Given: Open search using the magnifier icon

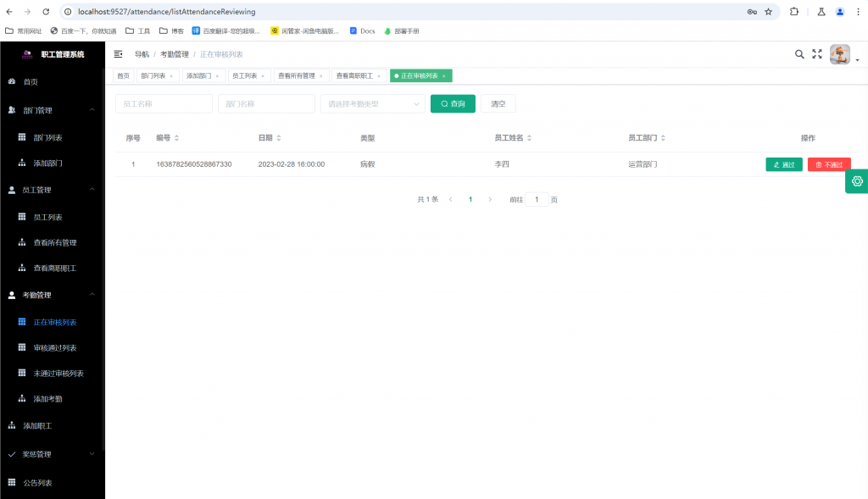Looking at the screenshot, I should [798, 53].
